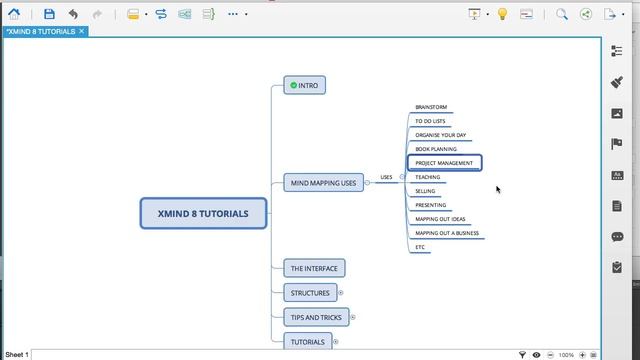Viewport: 640px width, 360px height.
Task: Open the Gantt chart view
Action: (526, 14)
